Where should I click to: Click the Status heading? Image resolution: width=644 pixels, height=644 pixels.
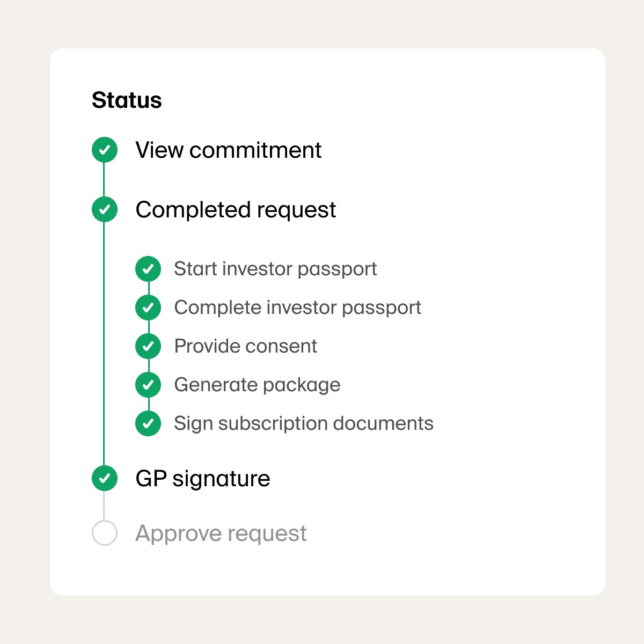(x=127, y=100)
